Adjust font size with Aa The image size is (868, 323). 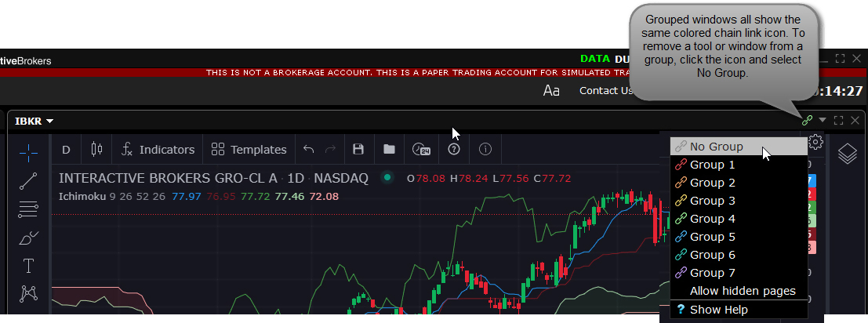(551, 91)
